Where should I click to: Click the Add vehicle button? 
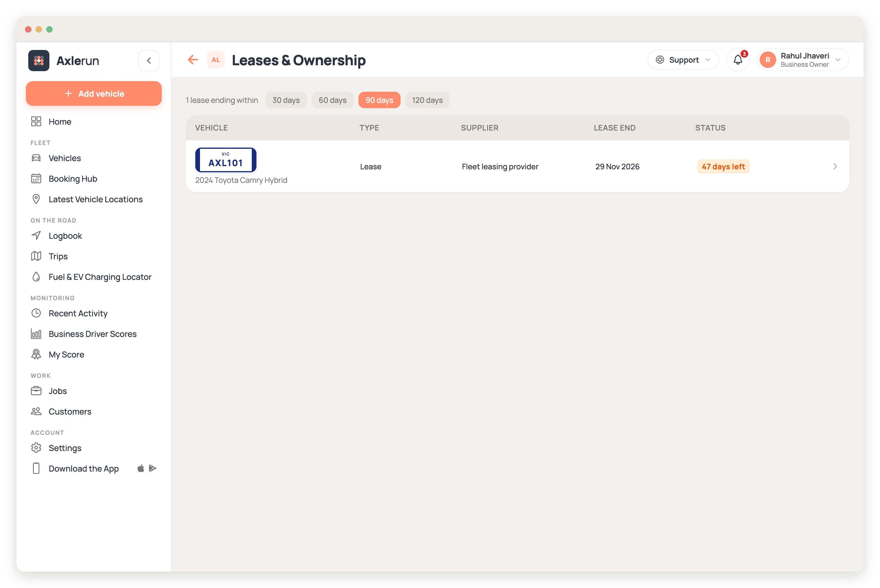click(94, 93)
